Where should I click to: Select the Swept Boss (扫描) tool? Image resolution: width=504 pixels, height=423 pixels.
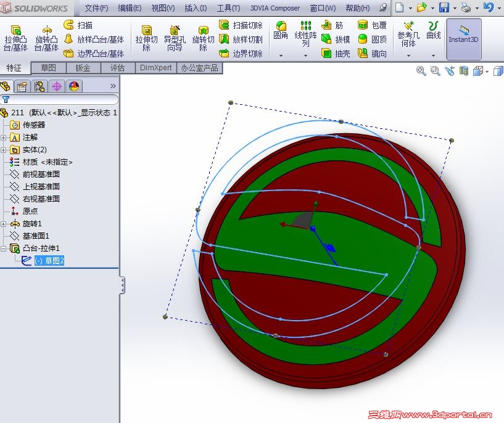[78, 25]
